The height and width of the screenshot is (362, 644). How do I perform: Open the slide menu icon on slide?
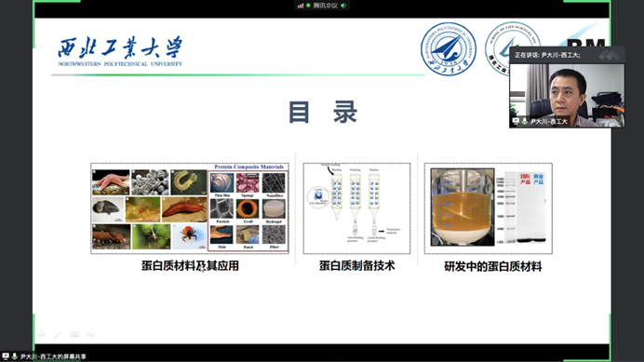pos(74,334)
